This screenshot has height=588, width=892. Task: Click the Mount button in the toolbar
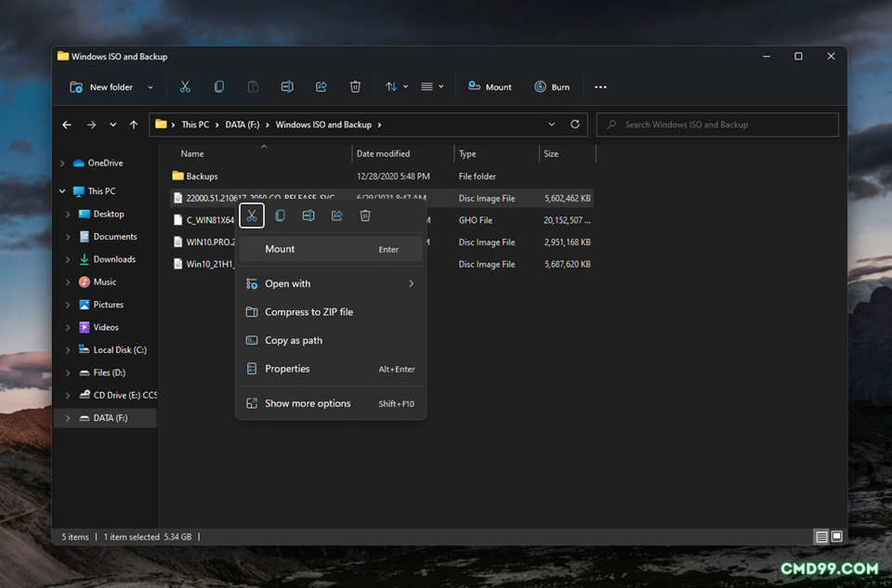coord(490,87)
